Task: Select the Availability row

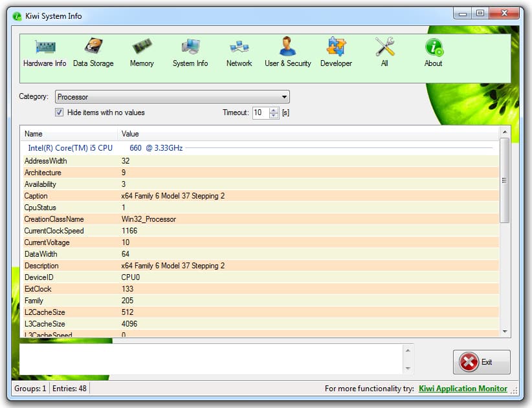Action: coord(261,184)
